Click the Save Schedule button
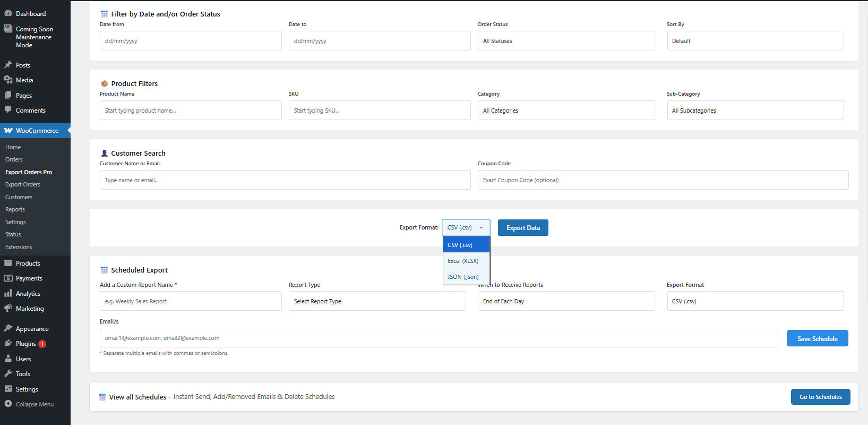The width and height of the screenshot is (868, 425). click(x=818, y=338)
